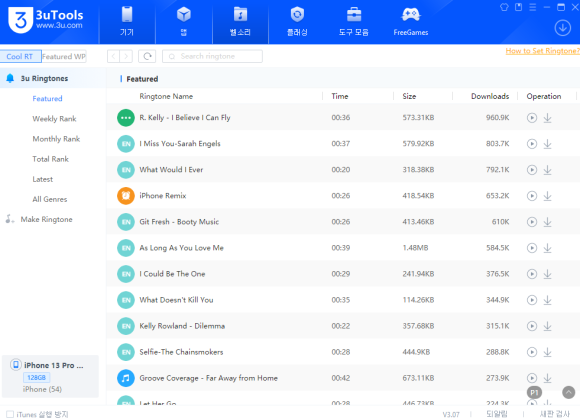The width and height of the screenshot is (580, 419).
Task: Download What Would I Ever ringtone
Action: coord(547,170)
